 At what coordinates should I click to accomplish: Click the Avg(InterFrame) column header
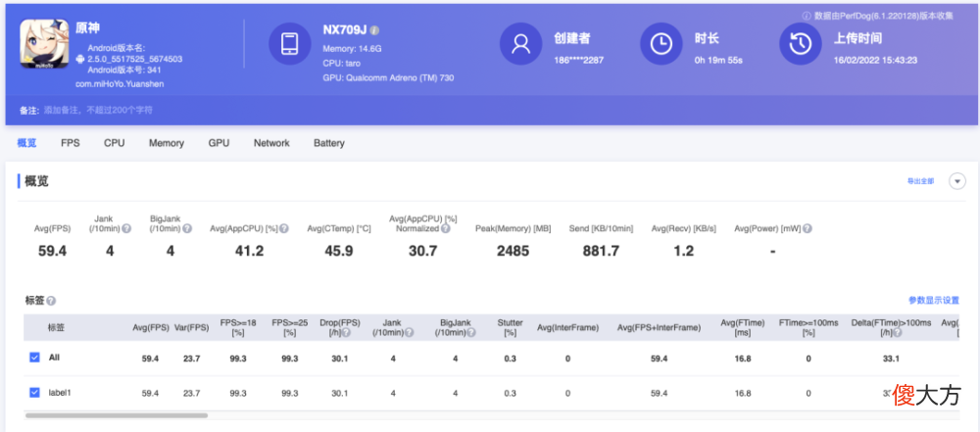tap(567, 327)
